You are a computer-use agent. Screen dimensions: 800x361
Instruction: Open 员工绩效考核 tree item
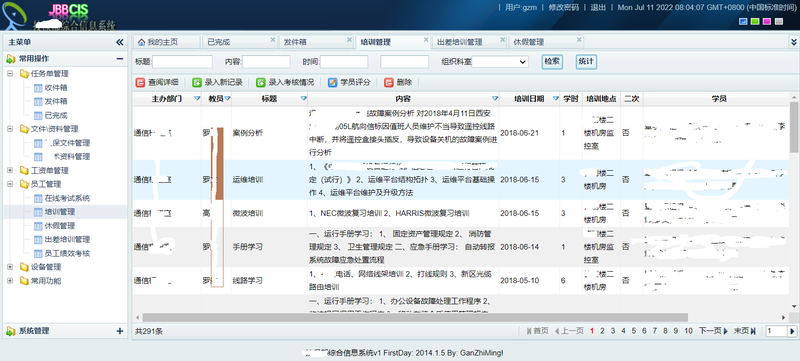coord(67,253)
